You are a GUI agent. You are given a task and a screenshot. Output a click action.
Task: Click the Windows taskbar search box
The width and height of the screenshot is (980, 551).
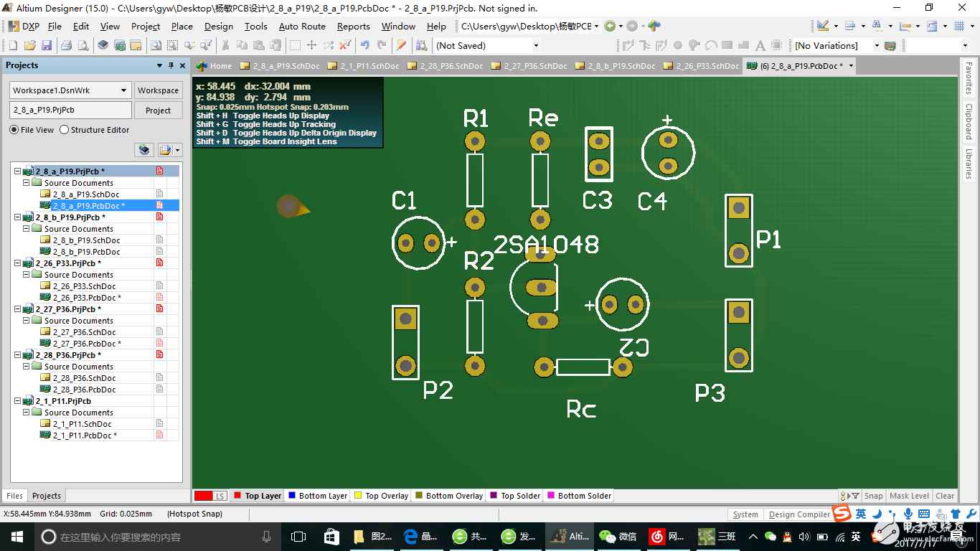(158, 536)
